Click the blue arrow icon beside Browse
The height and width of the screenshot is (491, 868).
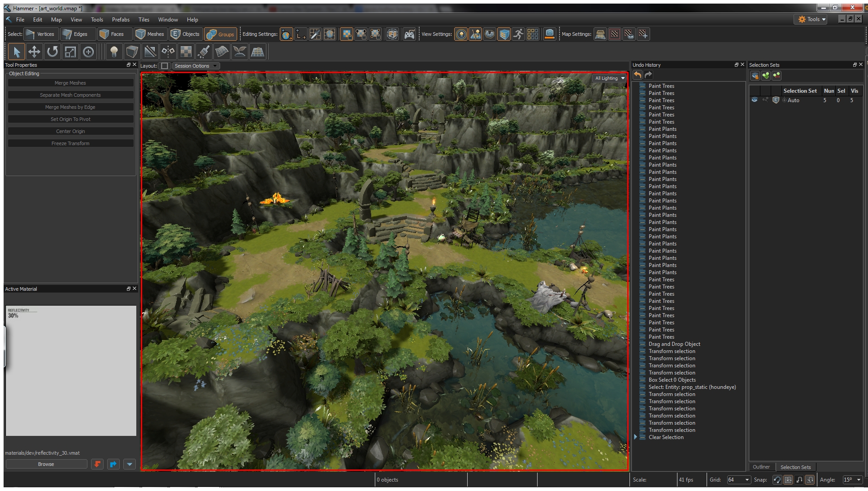coord(113,464)
